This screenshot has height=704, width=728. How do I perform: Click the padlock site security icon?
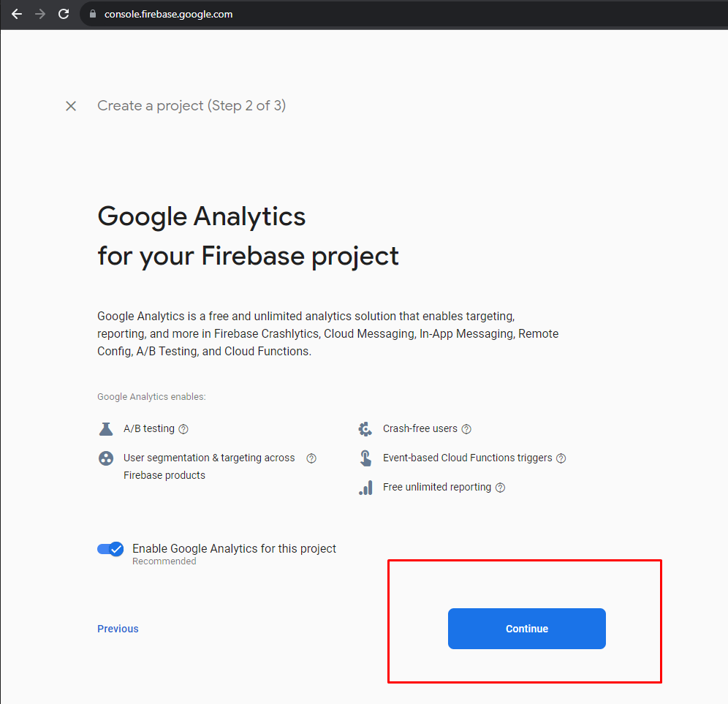coord(92,14)
